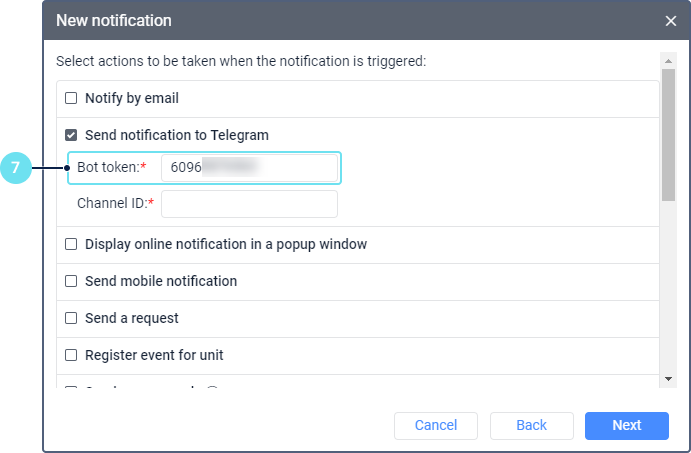
Task: Click into the Bot token input field
Action: (x=249, y=167)
